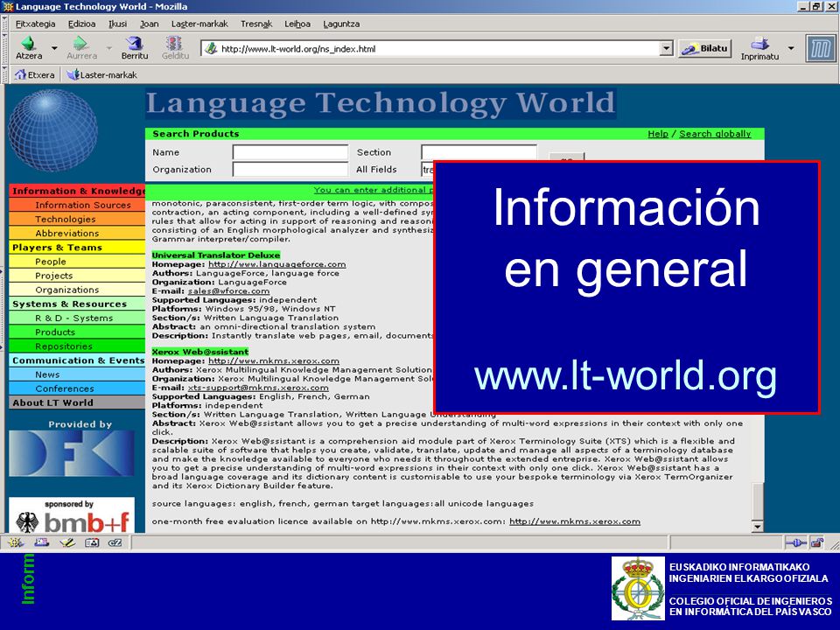The width and height of the screenshot is (840, 630).
Task: Open the Leihoa menu
Action: (297, 24)
